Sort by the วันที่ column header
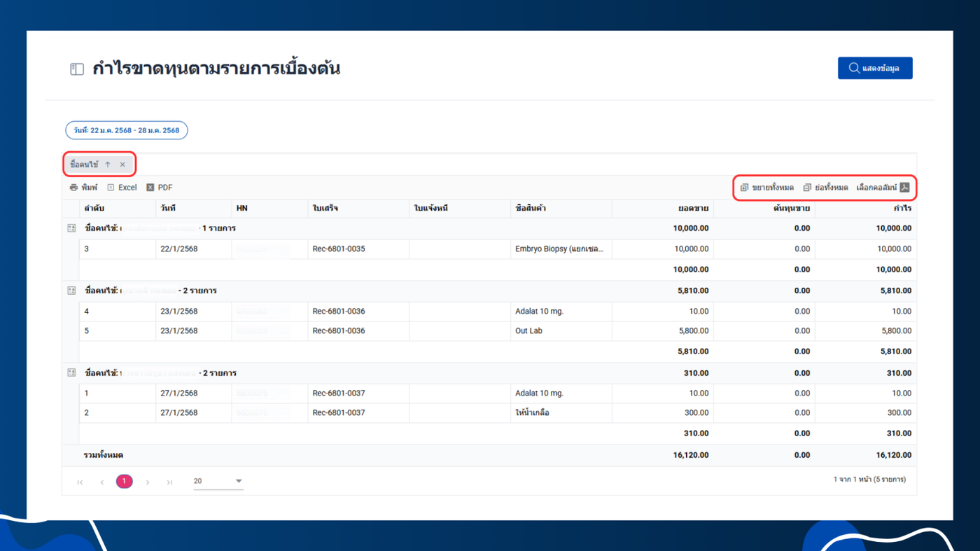Viewport: 980px width, 551px height. (194, 209)
